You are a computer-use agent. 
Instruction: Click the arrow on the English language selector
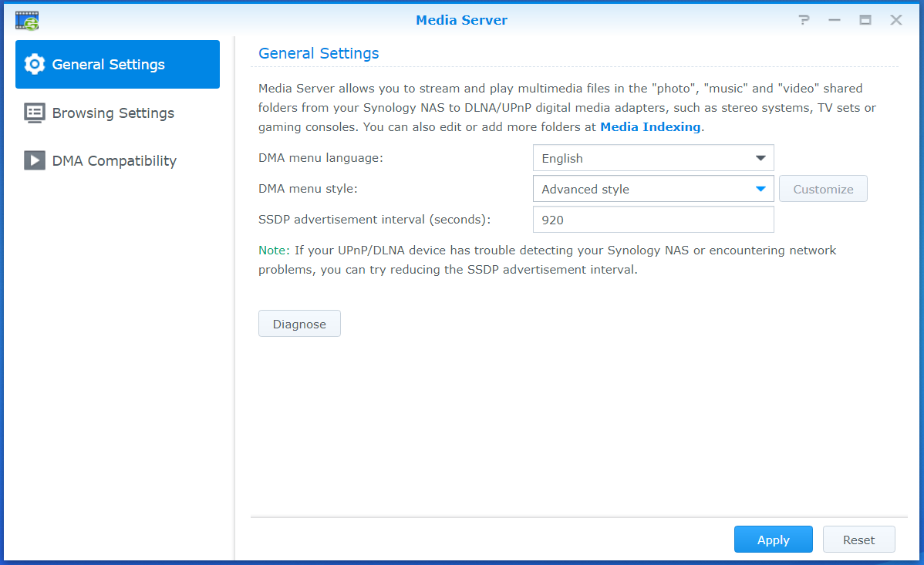(760, 157)
